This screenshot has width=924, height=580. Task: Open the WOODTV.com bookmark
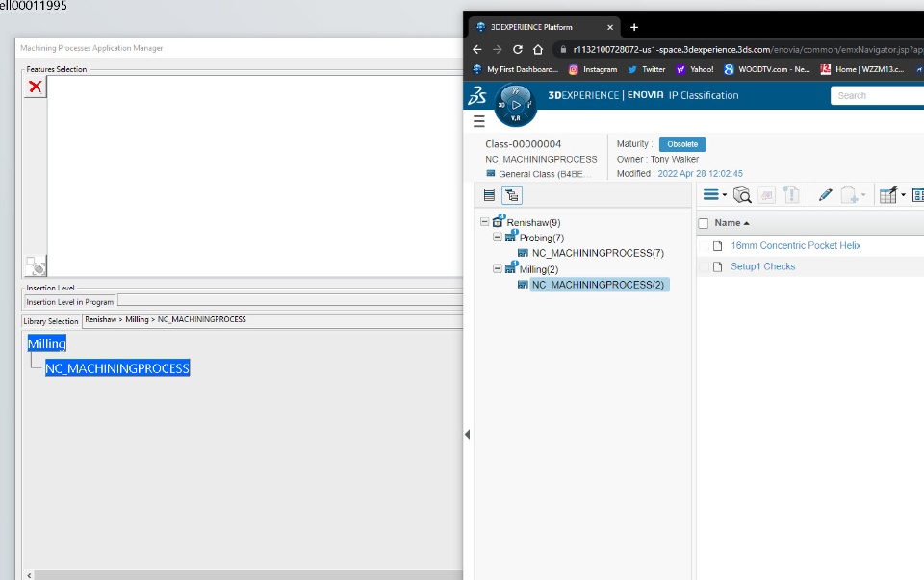(x=767, y=69)
